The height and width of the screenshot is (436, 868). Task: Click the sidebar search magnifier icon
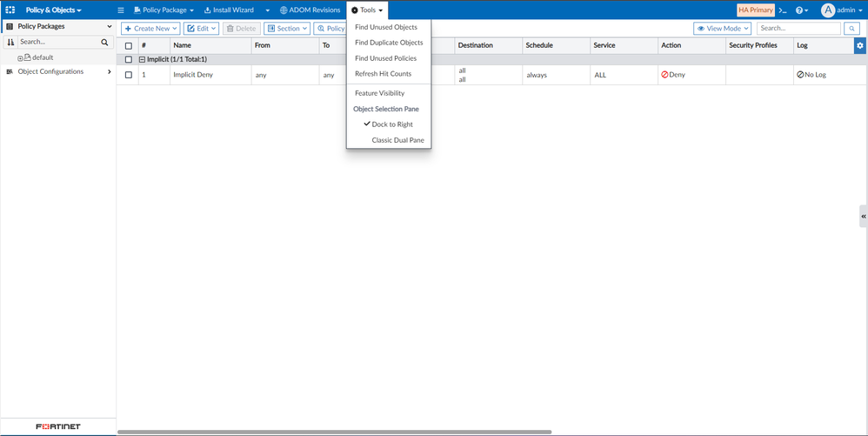(x=104, y=42)
